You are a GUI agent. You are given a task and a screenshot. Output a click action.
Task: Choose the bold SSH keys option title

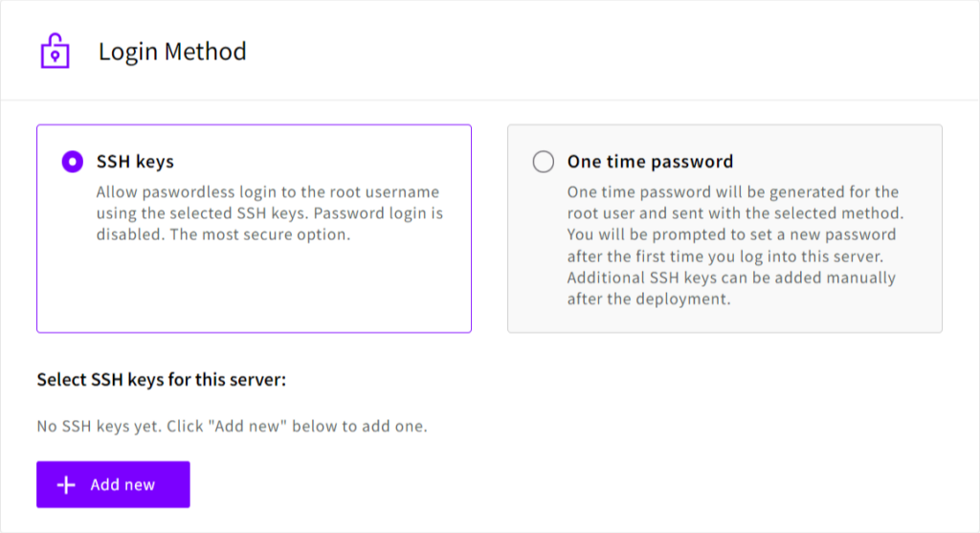(x=135, y=162)
